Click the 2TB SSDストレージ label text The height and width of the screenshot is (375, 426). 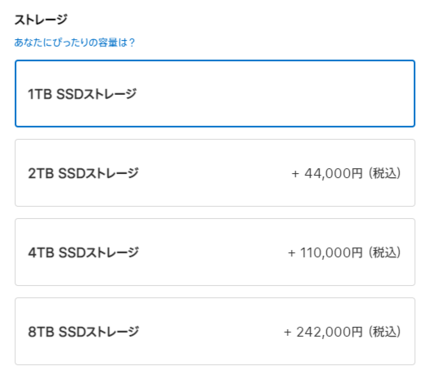[x=83, y=173]
